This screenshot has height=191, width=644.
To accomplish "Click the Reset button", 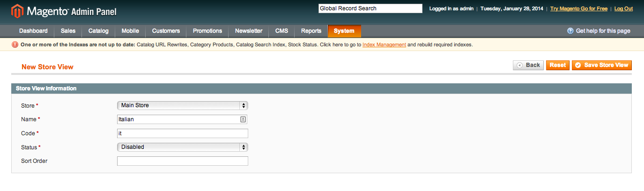I will tap(558, 65).
